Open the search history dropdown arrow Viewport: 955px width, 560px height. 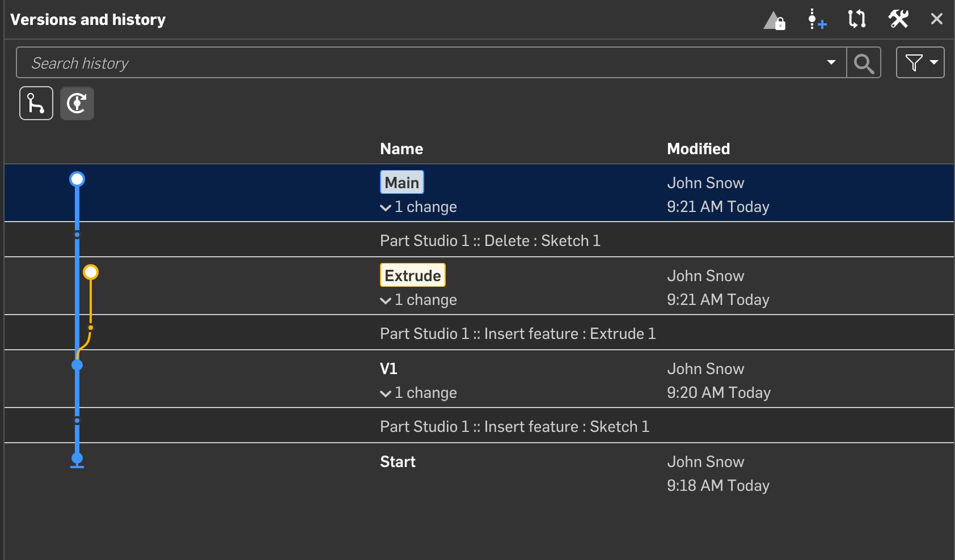831,62
